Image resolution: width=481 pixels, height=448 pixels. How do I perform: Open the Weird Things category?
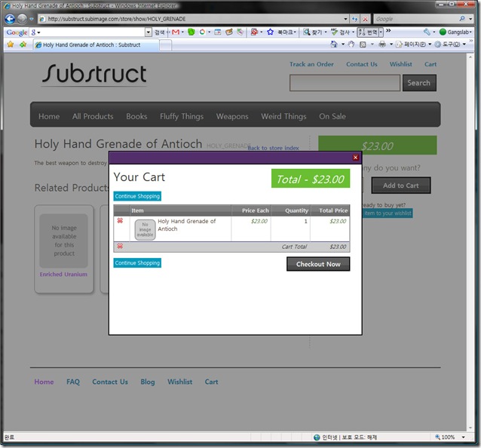283,116
